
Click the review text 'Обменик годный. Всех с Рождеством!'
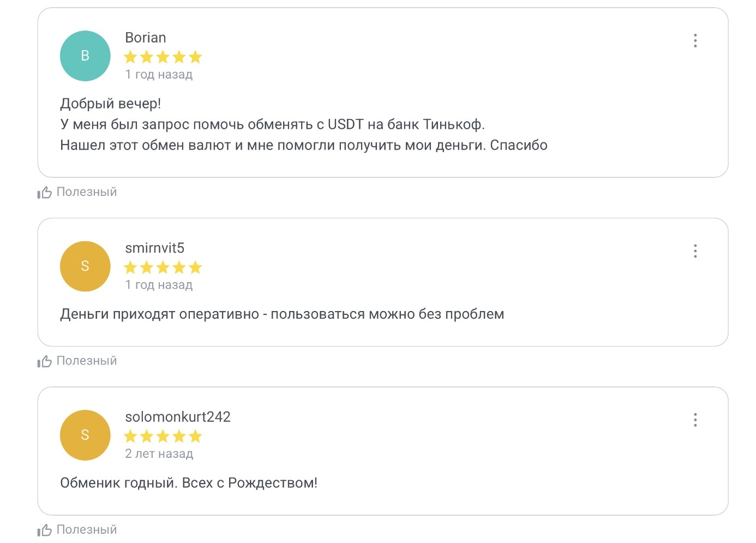tap(189, 483)
